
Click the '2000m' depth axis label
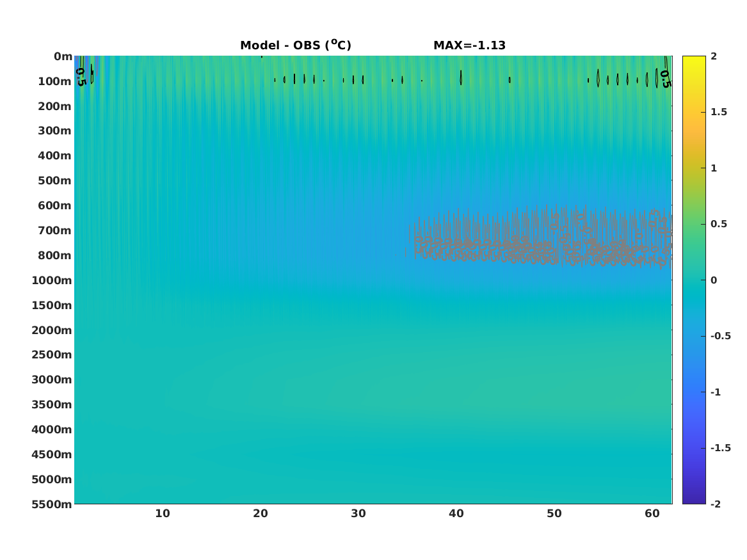pos(52,330)
